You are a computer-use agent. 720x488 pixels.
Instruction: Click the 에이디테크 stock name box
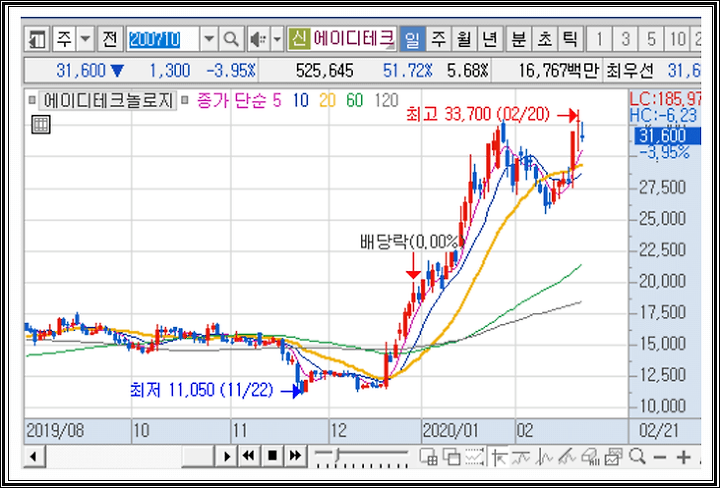point(354,40)
